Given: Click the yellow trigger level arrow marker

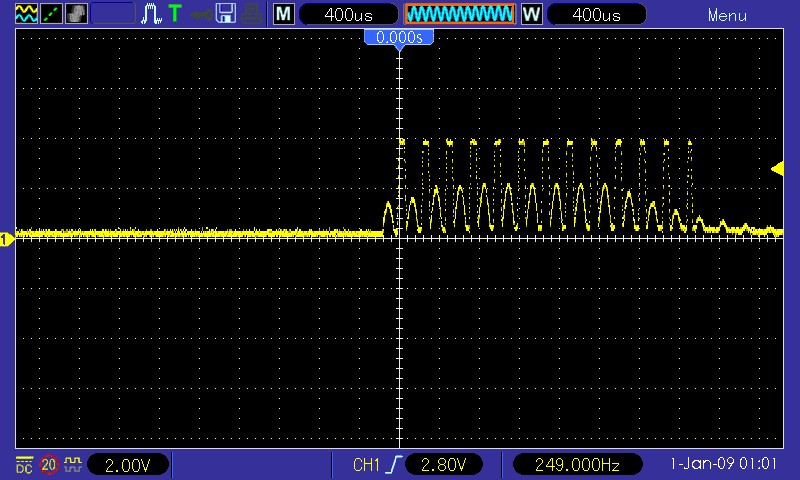Looking at the screenshot, I should click(777, 169).
